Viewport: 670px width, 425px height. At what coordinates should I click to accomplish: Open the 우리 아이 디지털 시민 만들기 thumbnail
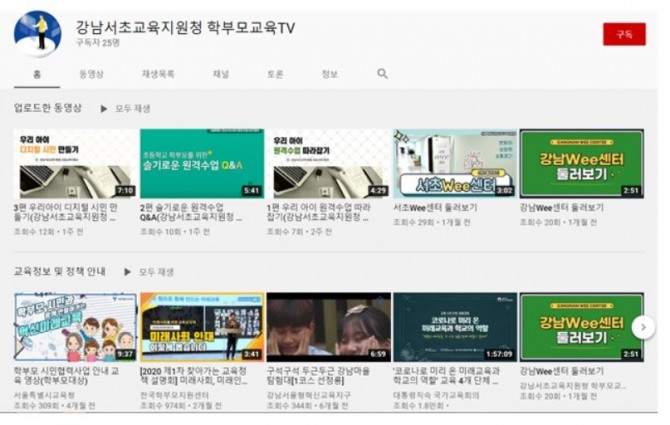[x=75, y=164]
